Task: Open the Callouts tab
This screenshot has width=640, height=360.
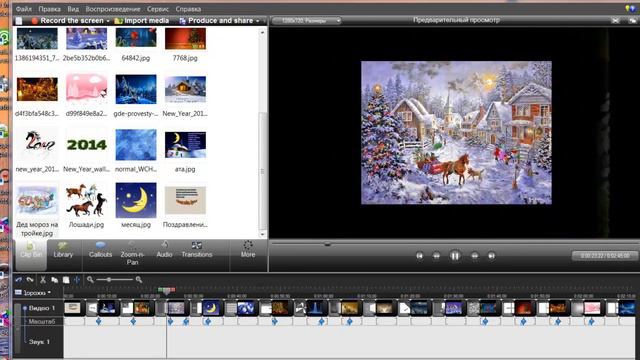Action: [x=100, y=250]
